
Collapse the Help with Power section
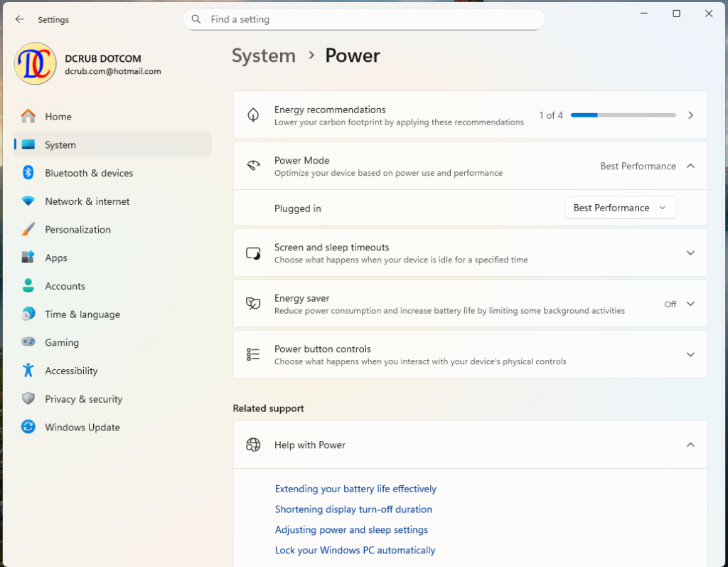pos(690,445)
